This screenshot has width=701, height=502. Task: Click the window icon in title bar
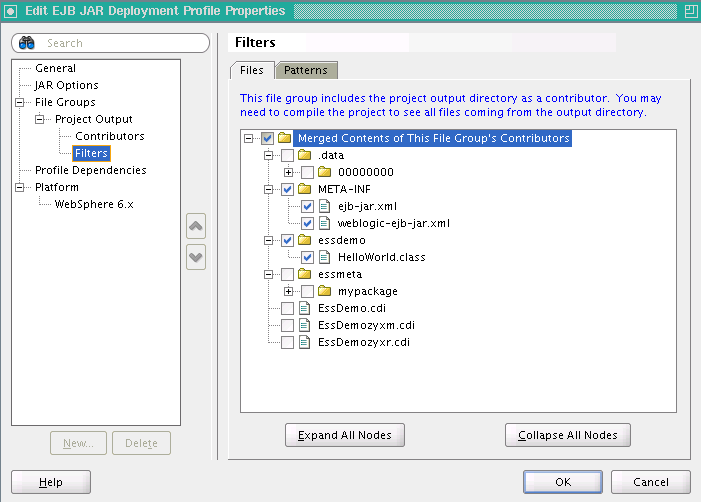tap(10, 11)
